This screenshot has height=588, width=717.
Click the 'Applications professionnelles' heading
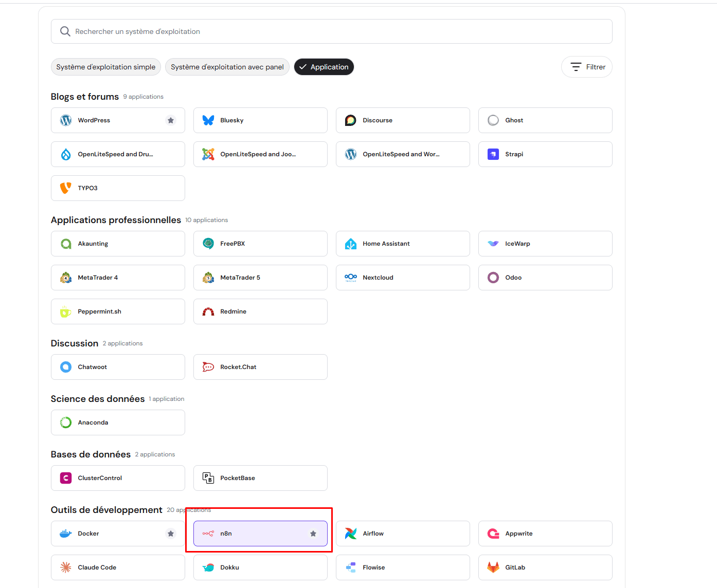tap(116, 220)
